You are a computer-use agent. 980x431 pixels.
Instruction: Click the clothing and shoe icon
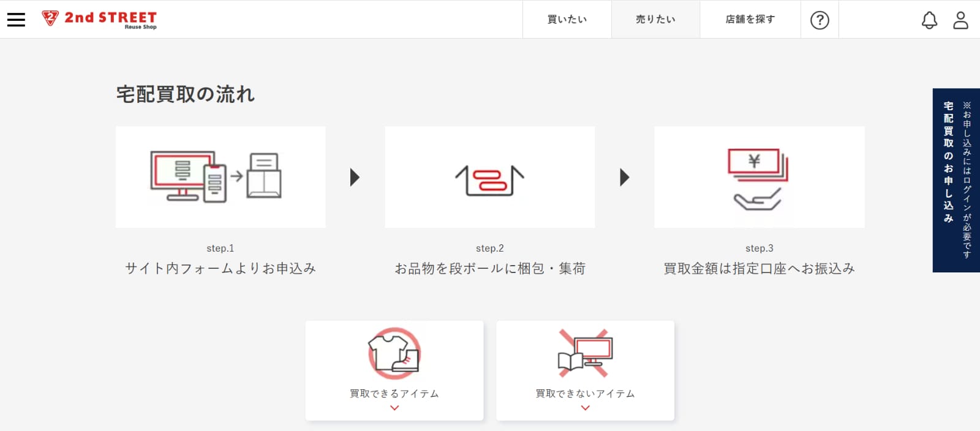pyautogui.click(x=394, y=353)
